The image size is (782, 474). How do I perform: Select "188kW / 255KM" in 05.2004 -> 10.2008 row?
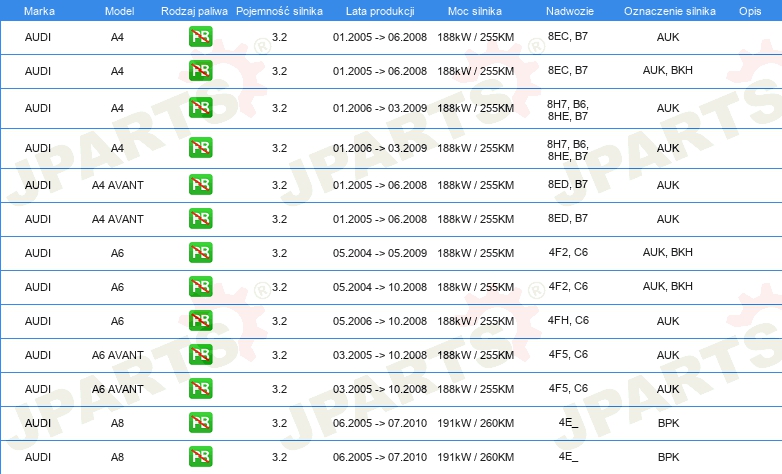[x=475, y=287]
